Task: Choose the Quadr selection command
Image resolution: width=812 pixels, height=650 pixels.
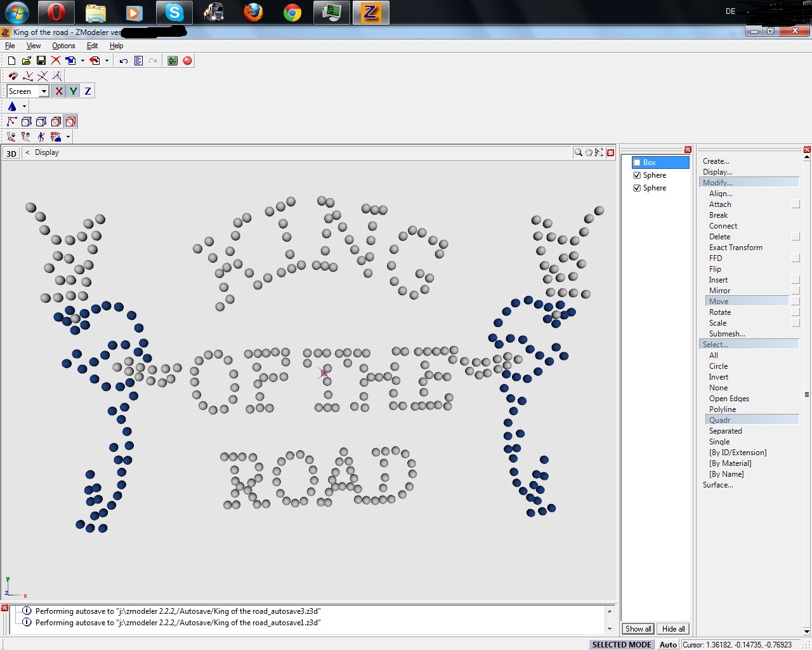Action: coord(752,420)
